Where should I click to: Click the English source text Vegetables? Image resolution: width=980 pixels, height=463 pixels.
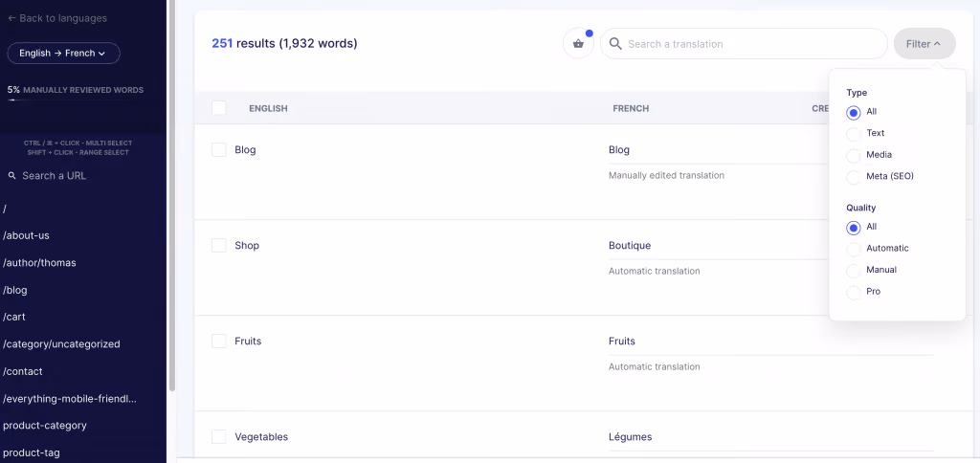[x=261, y=437]
